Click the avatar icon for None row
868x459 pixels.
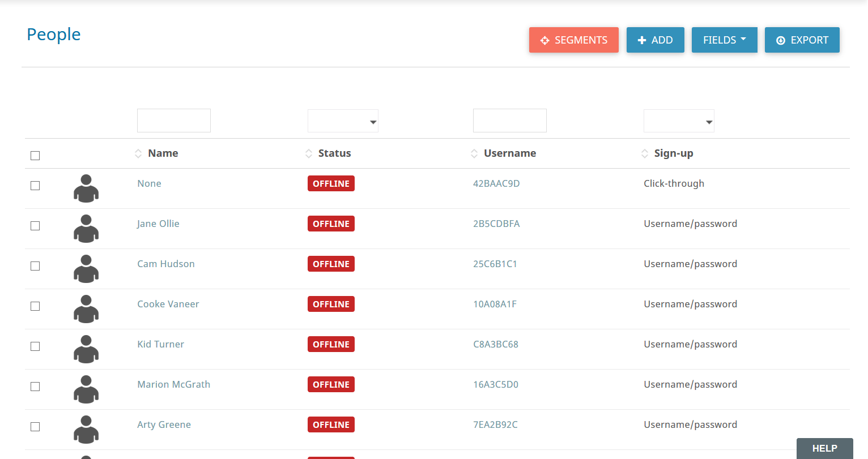point(86,188)
